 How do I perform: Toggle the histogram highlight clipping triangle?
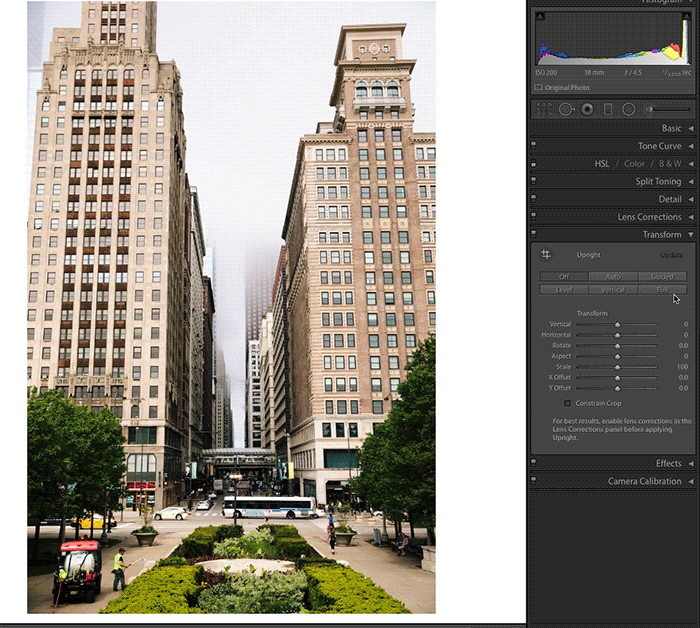coord(686,17)
